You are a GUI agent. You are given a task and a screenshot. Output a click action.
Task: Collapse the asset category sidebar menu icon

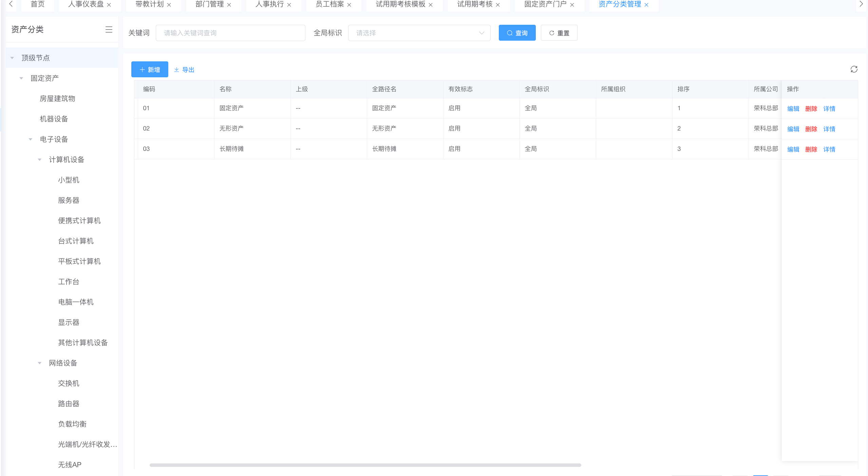point(109,29)
